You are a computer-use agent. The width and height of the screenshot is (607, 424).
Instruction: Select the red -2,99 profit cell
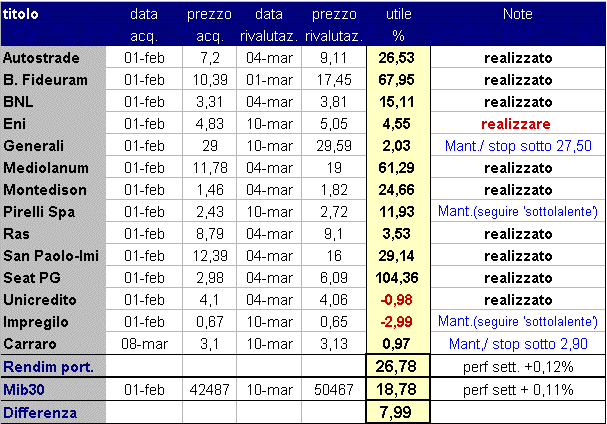[396, 322]
